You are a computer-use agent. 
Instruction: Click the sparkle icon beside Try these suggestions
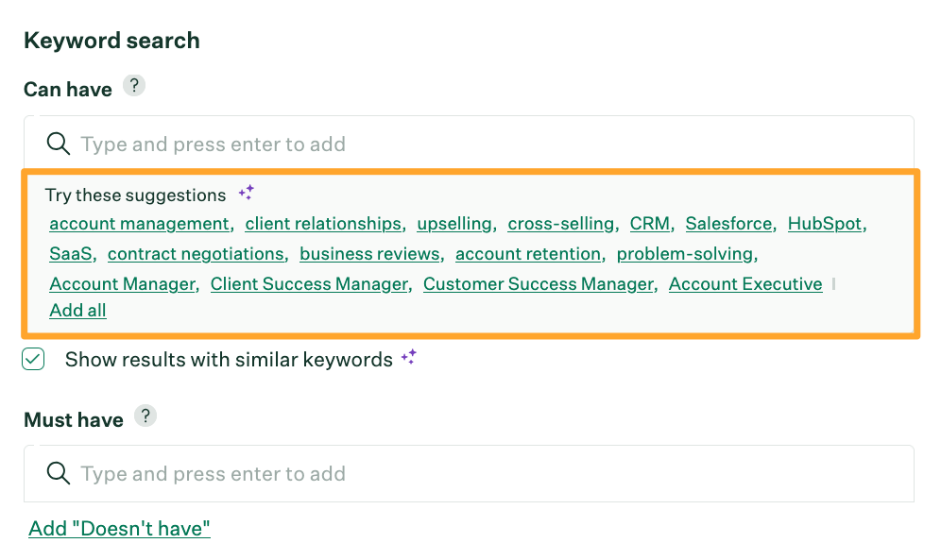(247, 193)
